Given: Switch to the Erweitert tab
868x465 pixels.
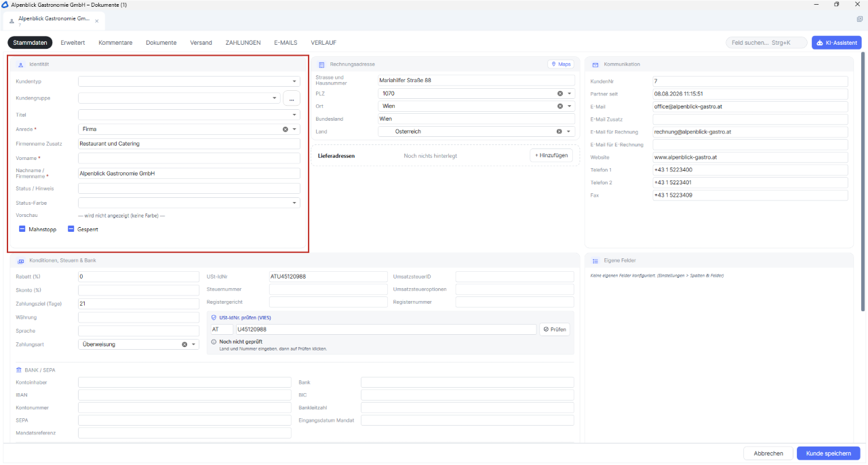Looking at the screenshot, I should (x=73, y=43).
